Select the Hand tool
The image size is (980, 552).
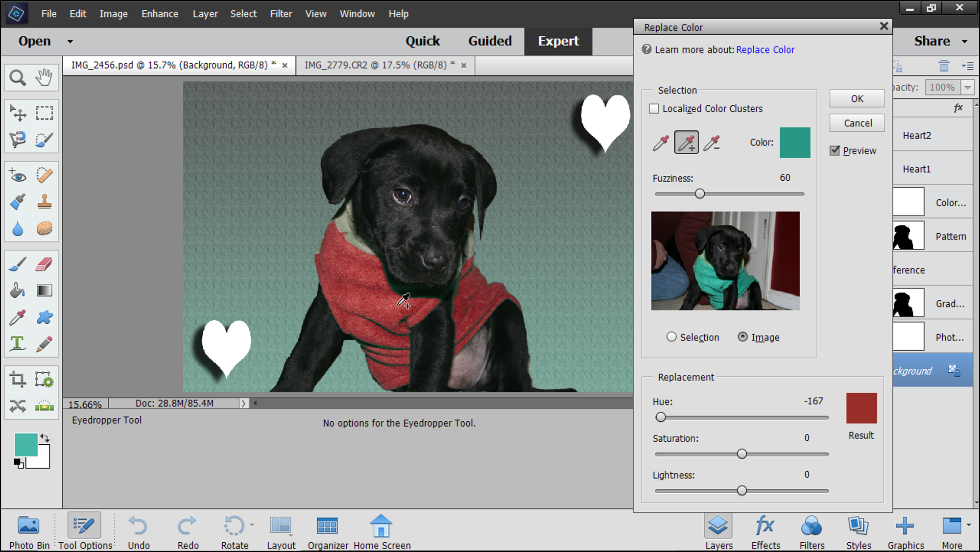point(44,78)
